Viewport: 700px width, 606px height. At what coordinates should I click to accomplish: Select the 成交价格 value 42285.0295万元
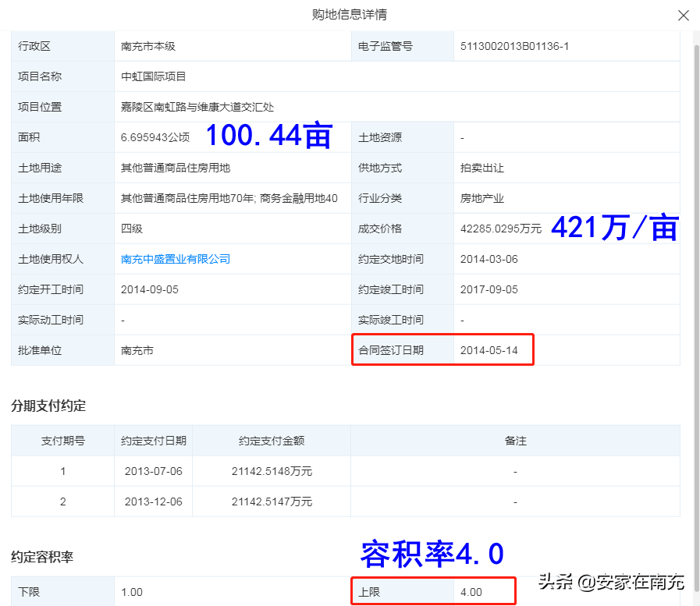(500, 229)
